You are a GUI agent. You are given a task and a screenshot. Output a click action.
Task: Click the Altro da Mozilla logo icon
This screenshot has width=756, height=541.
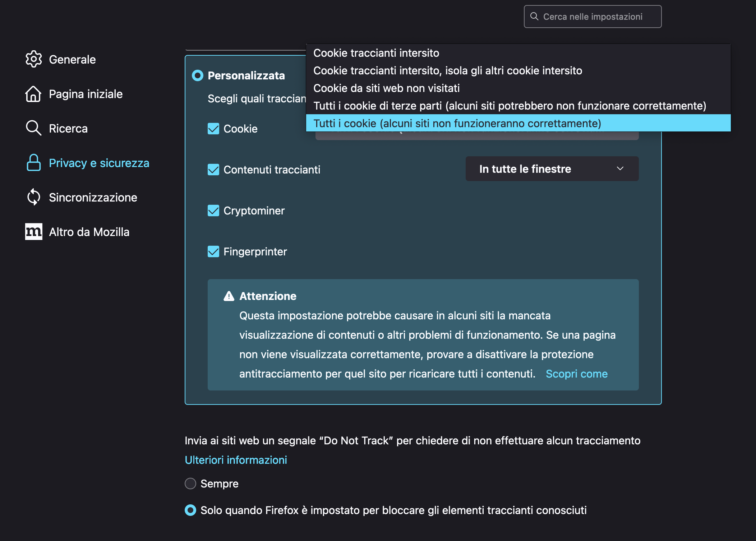coord(33,232)
